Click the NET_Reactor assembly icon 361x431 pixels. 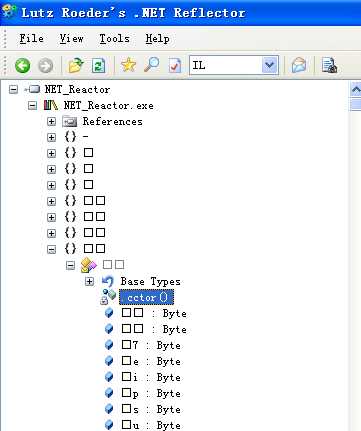click(x=32, y=89)
